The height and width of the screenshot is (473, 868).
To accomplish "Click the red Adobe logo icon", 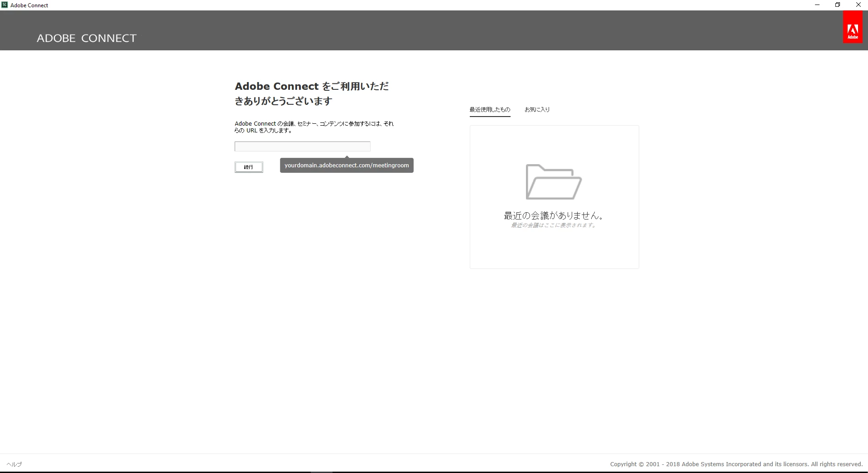I will 853,28.
